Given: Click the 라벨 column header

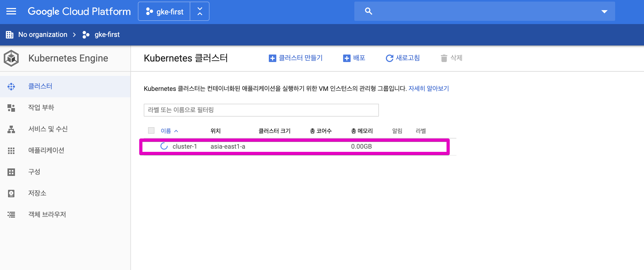Looking at the screenshot, I should (421, 131).
